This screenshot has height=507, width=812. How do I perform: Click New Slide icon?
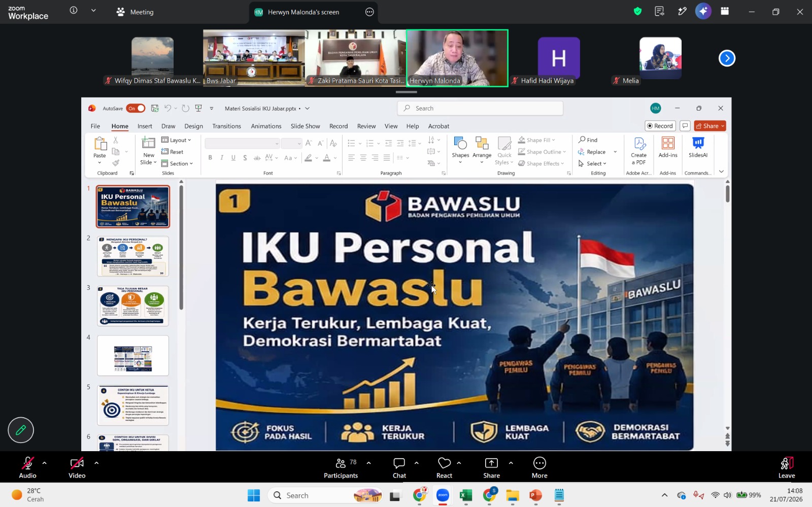coord(148,144)
